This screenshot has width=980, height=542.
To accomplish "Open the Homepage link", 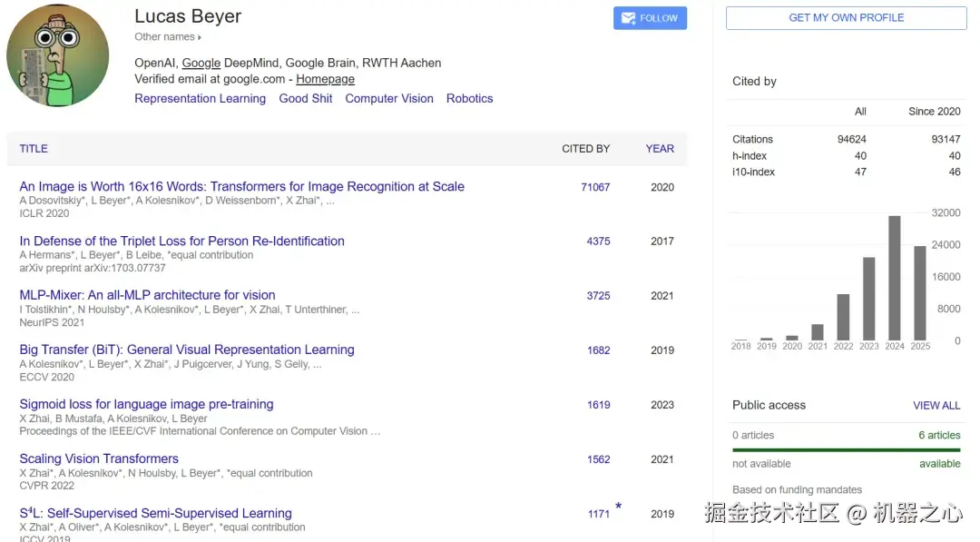I will pyautogui.click(x=325, y=79).
